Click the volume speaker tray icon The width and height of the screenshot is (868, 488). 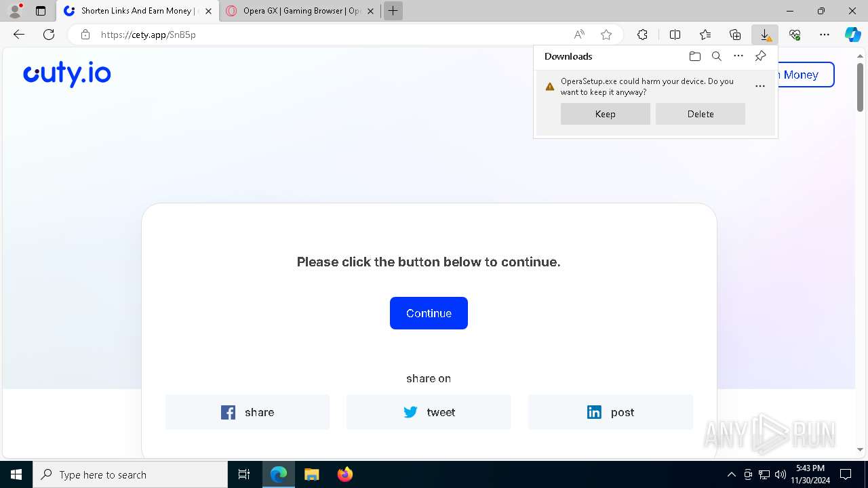(780, 474)
